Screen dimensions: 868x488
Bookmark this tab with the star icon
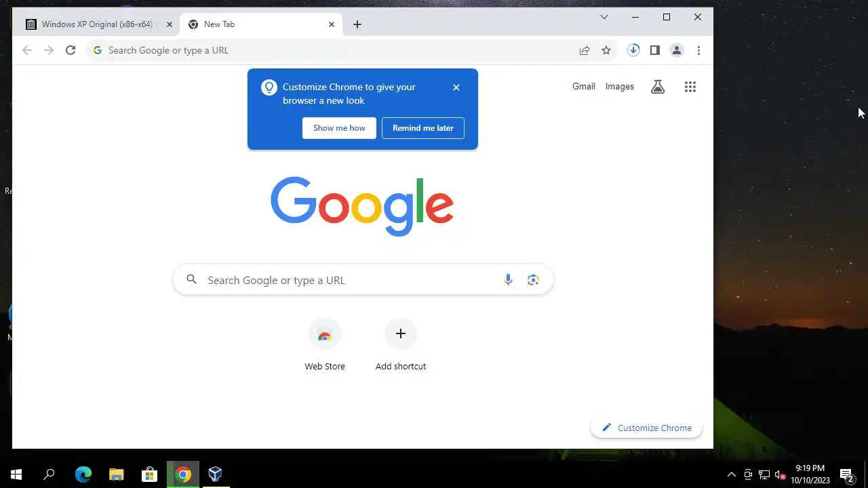click(x=606, y=50)
